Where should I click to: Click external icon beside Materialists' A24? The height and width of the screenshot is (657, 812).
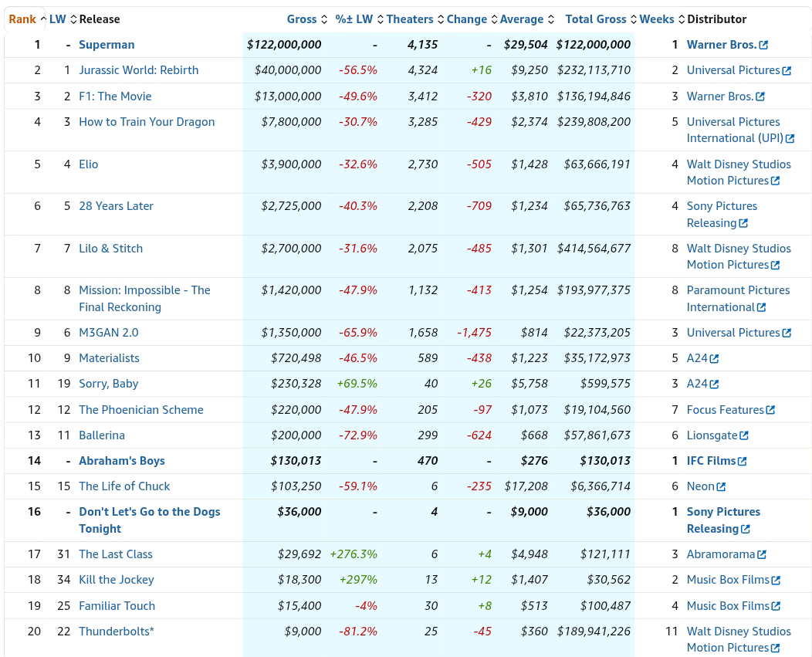click(714, 358)
